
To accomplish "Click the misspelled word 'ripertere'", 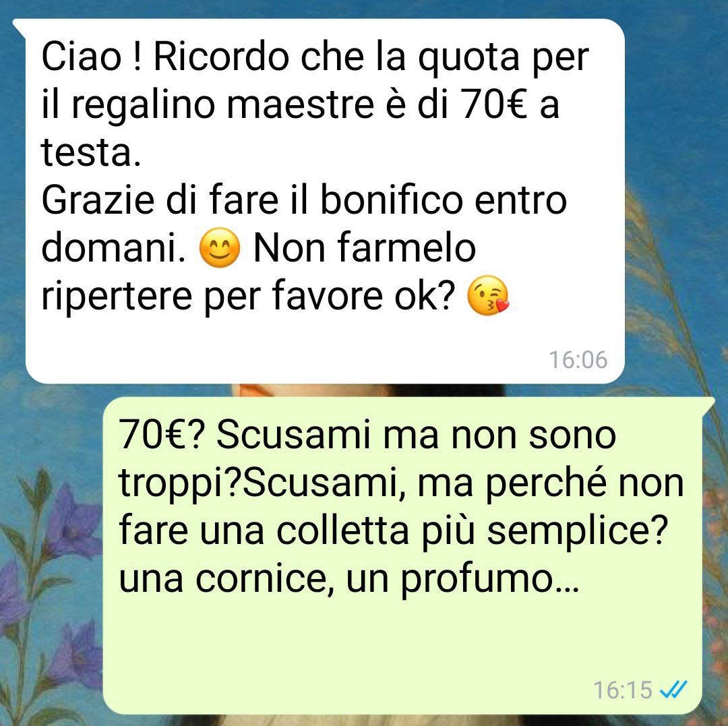I will coord(117,297).
